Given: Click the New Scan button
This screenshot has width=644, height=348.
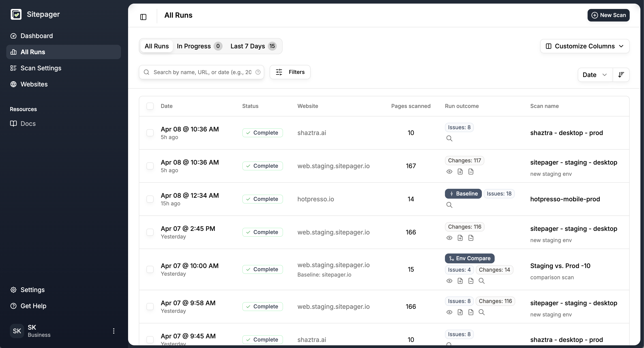Looking at the screenshot, I should (x=608, y=15).
